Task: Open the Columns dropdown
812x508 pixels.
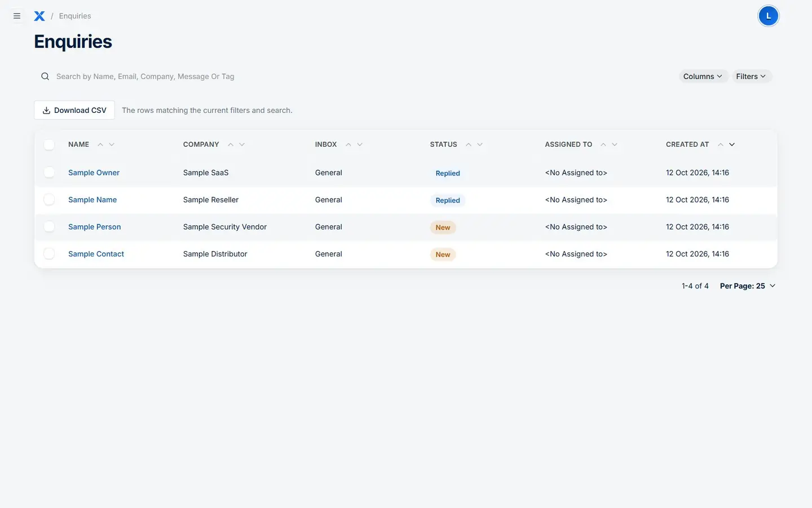Action: pos(703,76)
